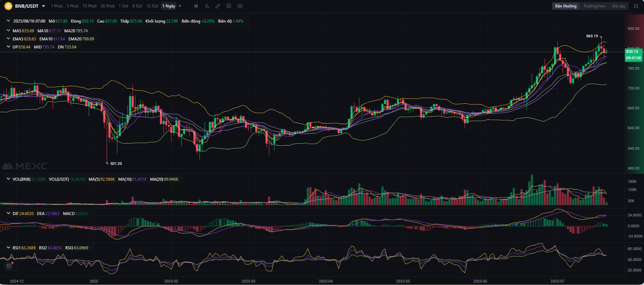Click DIF value 24.6020
Viewport: 644px width, 285px height.
point(27,213)
